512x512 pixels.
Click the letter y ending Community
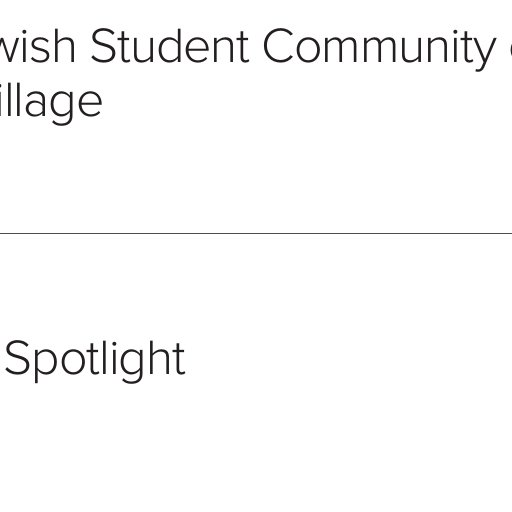point(484,55)
